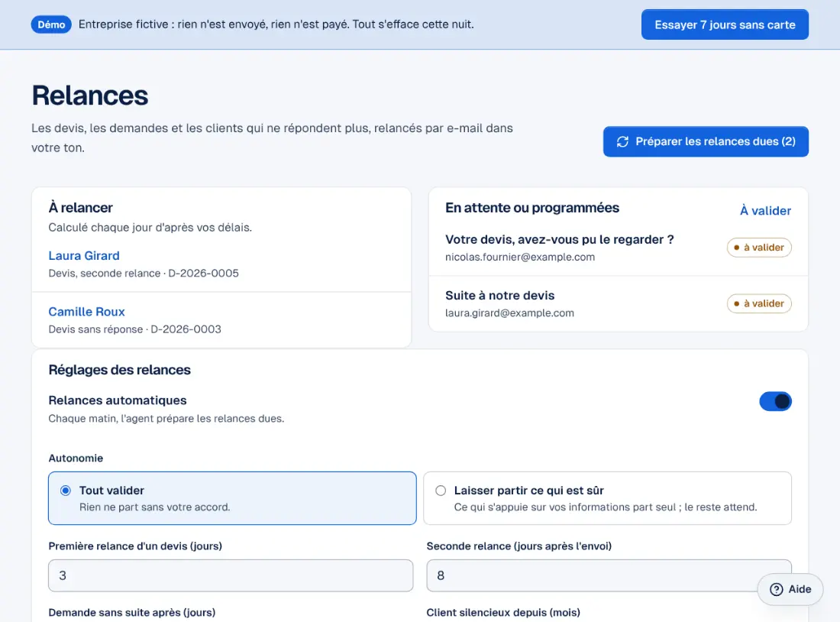The width and height of the screenshot is (840, 622).
Task: Focus the Première relance d'un devis field showing 3
Action: pyautogui.click(x=231, y=575)
